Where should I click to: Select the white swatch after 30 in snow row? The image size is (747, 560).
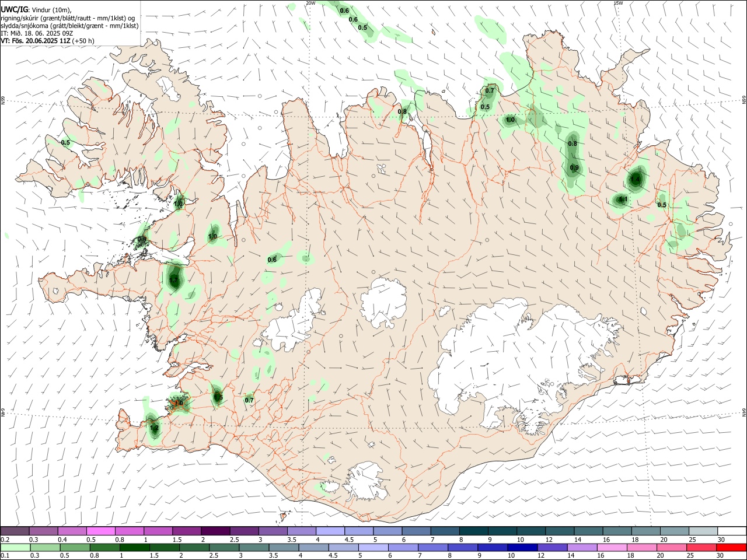tap(732, 531)
